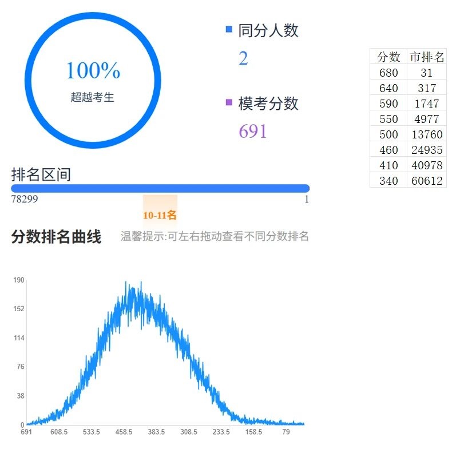Click the purple square beside 模考分数

[229, 102]
